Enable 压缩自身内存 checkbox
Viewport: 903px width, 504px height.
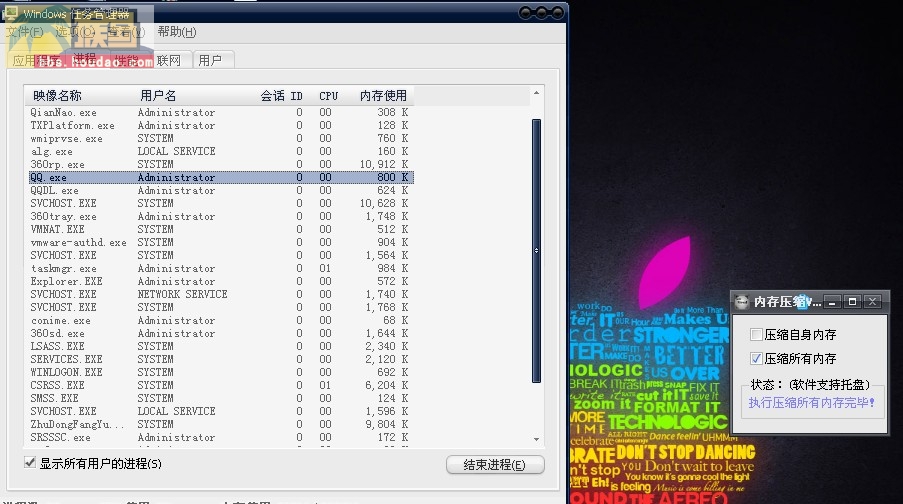coord(756,334)
